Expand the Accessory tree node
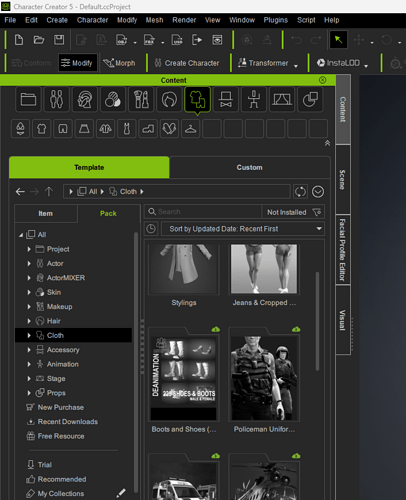This screenshot has width=406, height=500. point(29,350)
